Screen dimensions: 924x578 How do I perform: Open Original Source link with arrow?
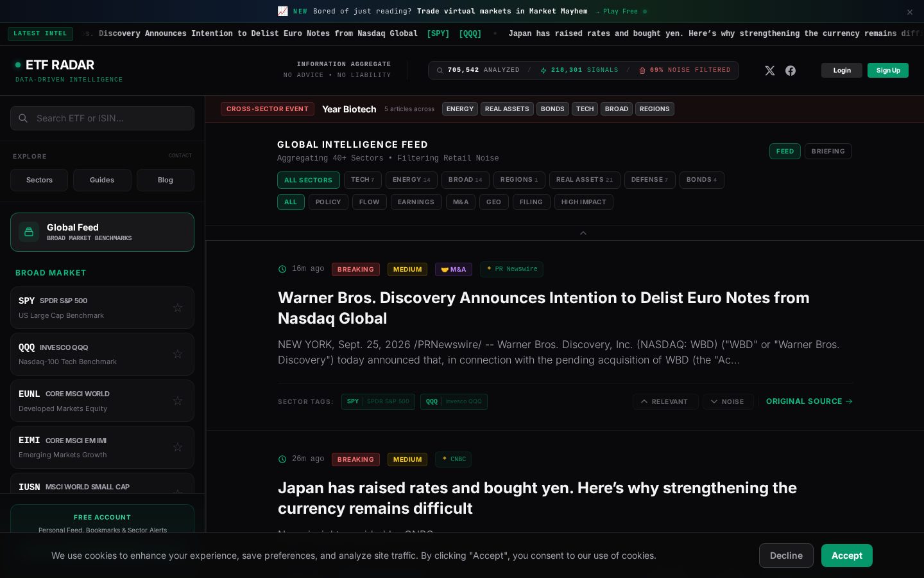pyautogui.click(x=809, y=401)
